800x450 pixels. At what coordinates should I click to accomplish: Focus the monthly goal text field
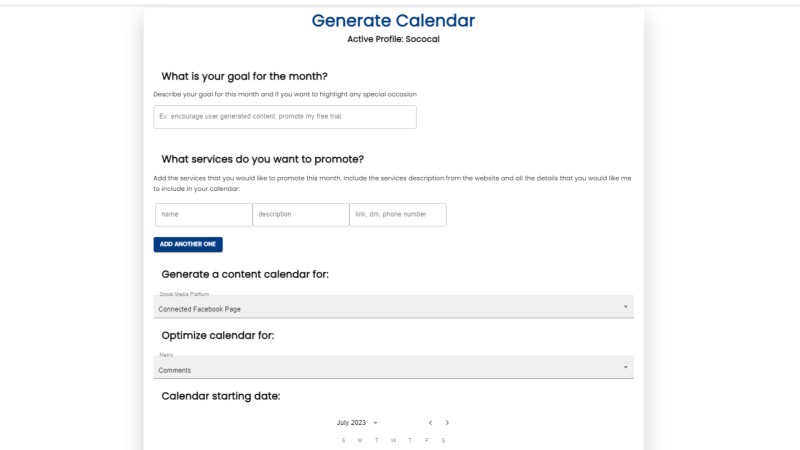coord(285,117)
